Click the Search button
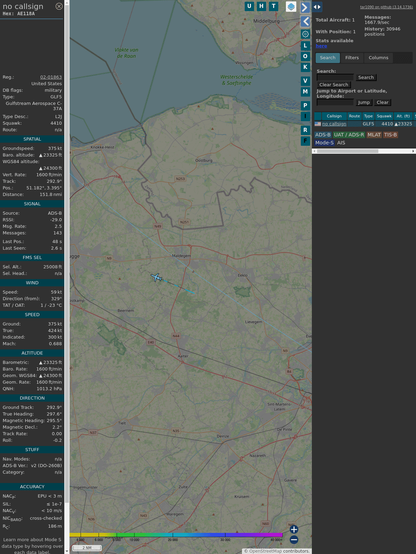Viewport: 416px width, 554px height. [x=366, y=77]
